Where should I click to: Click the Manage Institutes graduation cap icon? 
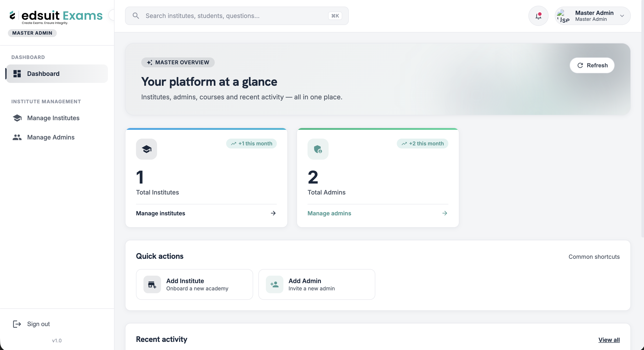(x=17, y=118)
